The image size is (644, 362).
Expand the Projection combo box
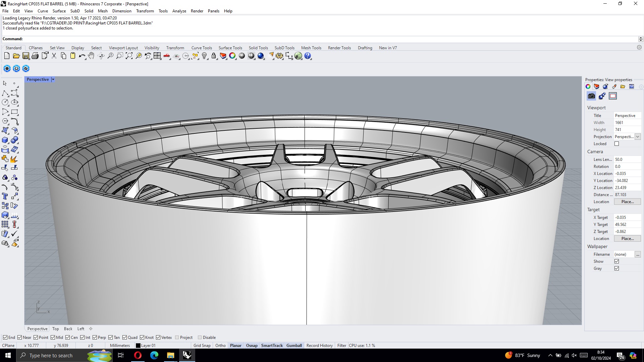point(638,137)
